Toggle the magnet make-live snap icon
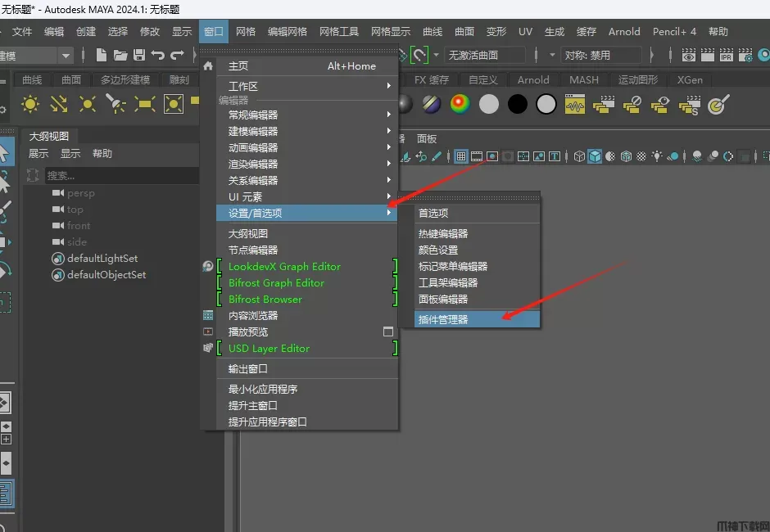The height and width of the screenshot is (532, 770). pyautogui.click(x=419, y=56)
